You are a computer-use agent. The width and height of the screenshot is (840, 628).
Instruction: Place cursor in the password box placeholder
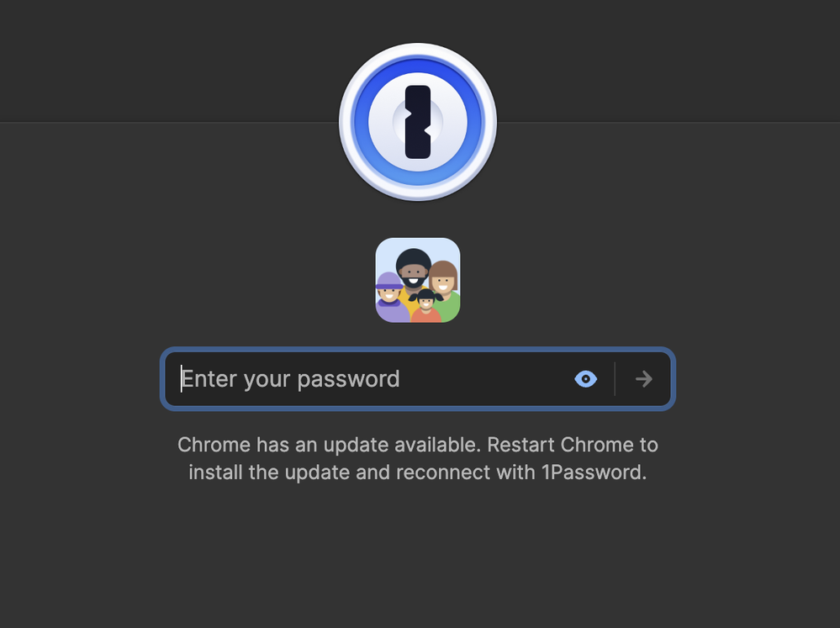coord(290,379)
